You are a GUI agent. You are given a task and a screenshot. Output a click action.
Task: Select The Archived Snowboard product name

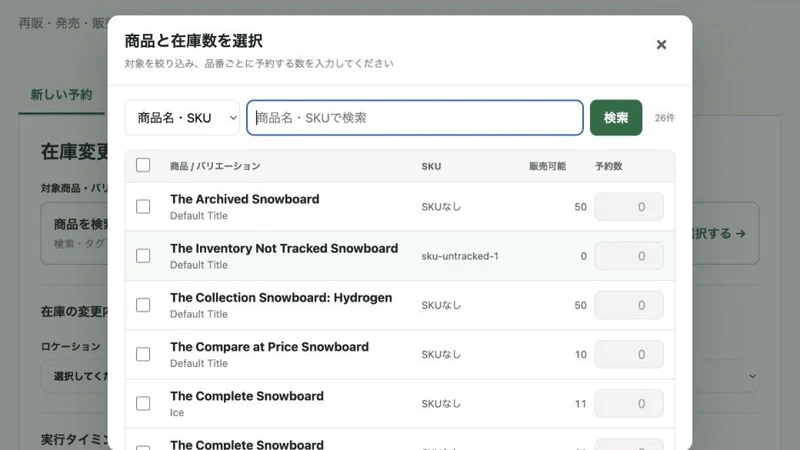(x=244, y=199)
